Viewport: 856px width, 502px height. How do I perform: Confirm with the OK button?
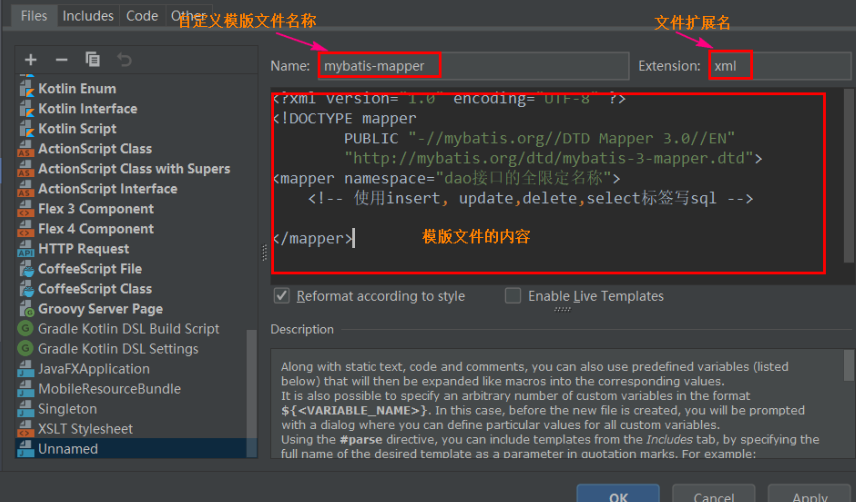pyautogui.click(x=618, y=493)
